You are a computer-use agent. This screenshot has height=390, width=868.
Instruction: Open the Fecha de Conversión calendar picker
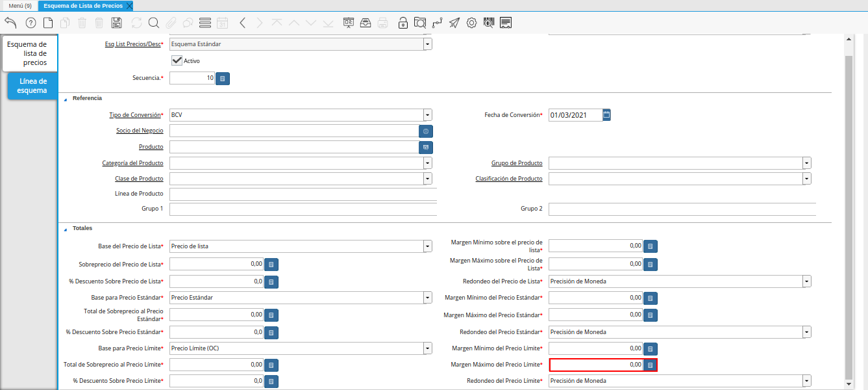[606, 115]
